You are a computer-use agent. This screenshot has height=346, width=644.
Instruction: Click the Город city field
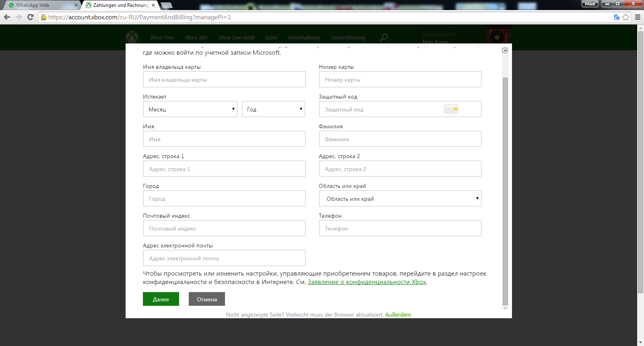tap(224, 198)
